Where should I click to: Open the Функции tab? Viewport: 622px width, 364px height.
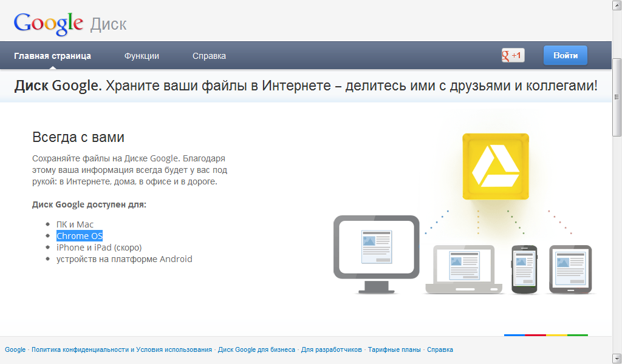pyautogui.click(x=142, y=56)
